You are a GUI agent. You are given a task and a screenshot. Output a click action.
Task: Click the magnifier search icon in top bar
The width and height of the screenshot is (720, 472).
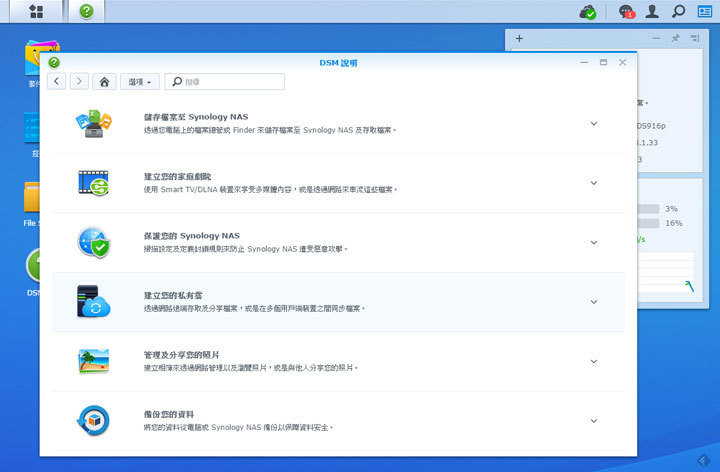[x=678, y=12]
